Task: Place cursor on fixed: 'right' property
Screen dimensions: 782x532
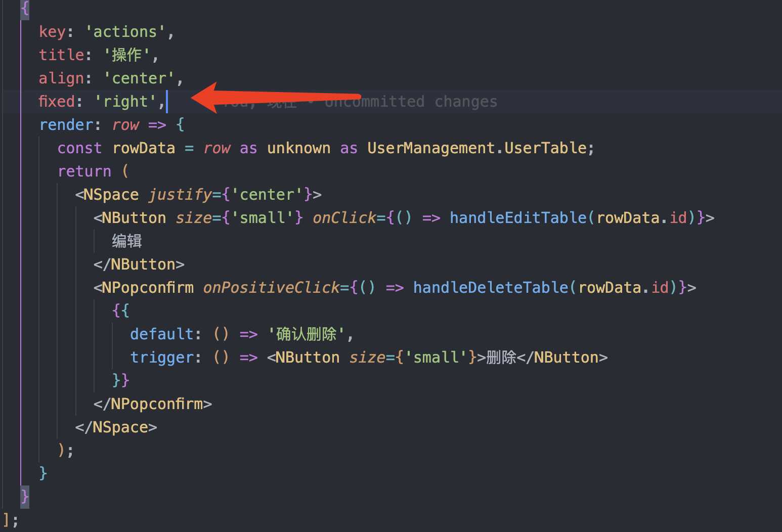Action: pyautogui.click(x=101, y=101)
